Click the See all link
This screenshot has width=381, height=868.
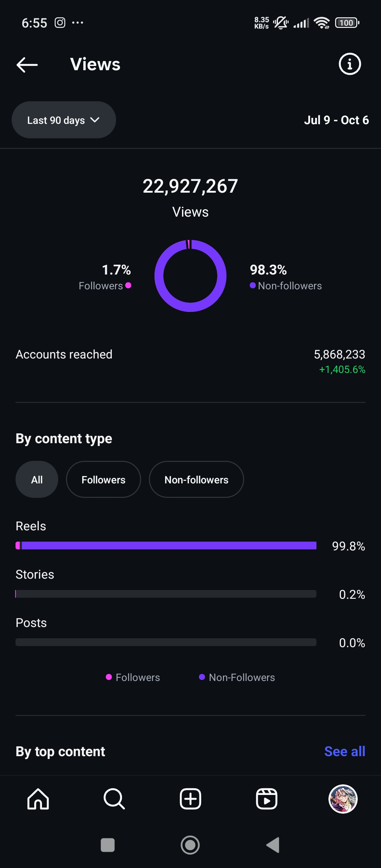click(x=344, y=752)
